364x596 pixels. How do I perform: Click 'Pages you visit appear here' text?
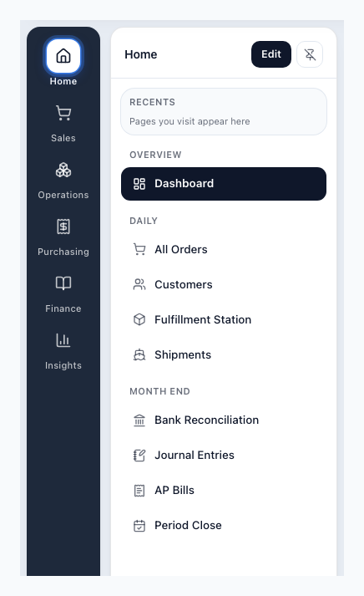click(x=190, y=121)
